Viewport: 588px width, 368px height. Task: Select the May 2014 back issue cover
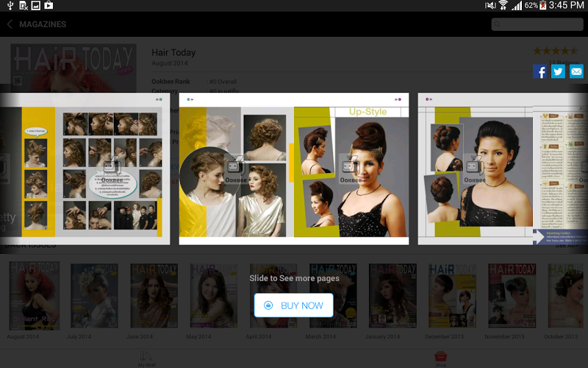pyautogui.click(x=214, y=296)
